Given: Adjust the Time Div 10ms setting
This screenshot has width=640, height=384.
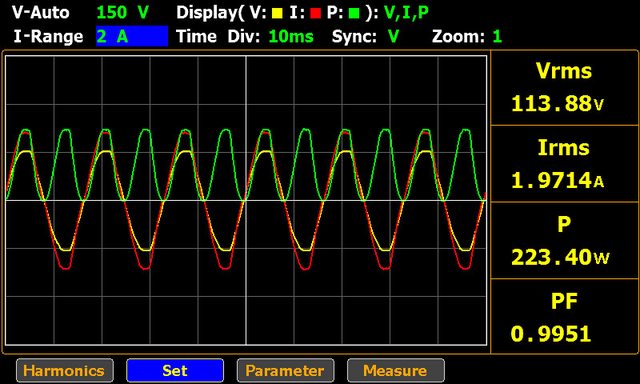Looking at the screenshot, I should (x=291, y=37).
